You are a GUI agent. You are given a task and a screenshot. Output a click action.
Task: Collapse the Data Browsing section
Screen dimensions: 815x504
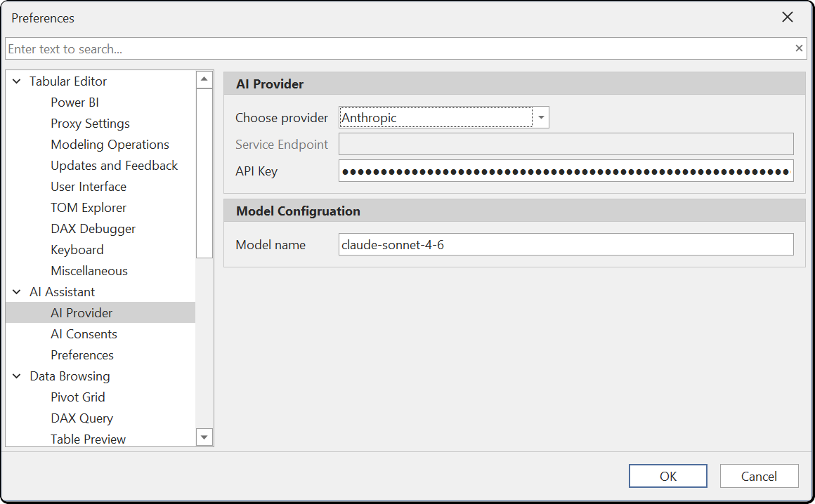[16, 376]
